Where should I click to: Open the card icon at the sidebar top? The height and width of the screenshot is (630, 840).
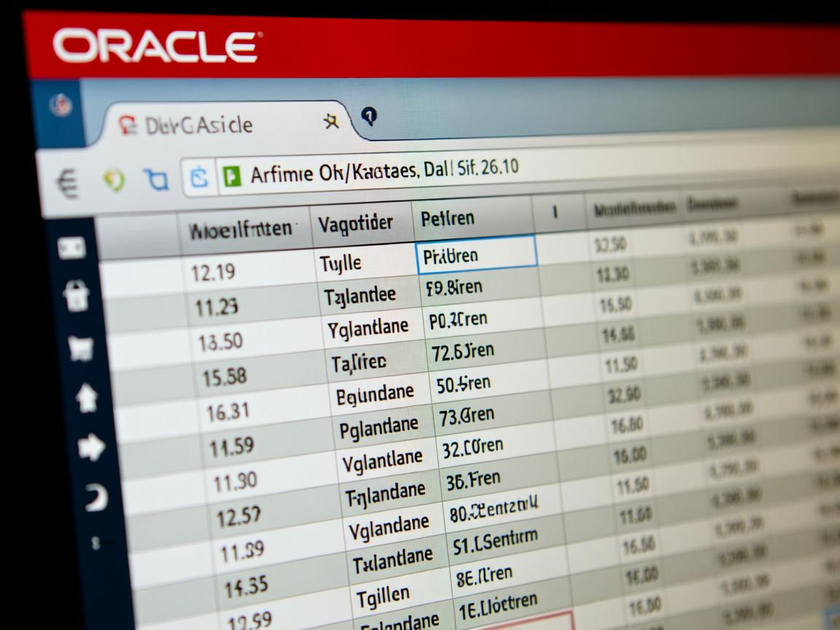point(71,246)
